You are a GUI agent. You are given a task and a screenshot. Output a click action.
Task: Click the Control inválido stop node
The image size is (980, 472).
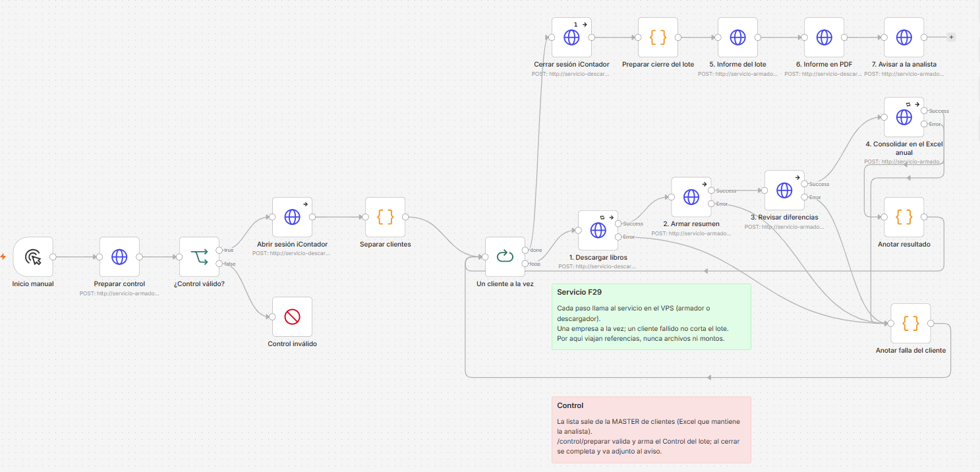292,317
